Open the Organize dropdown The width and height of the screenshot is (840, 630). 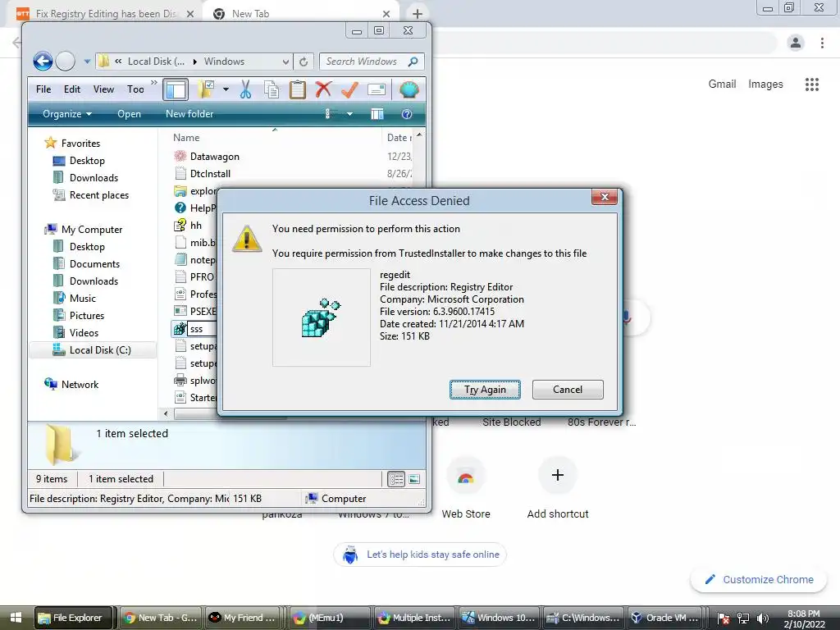click(67, 114)
